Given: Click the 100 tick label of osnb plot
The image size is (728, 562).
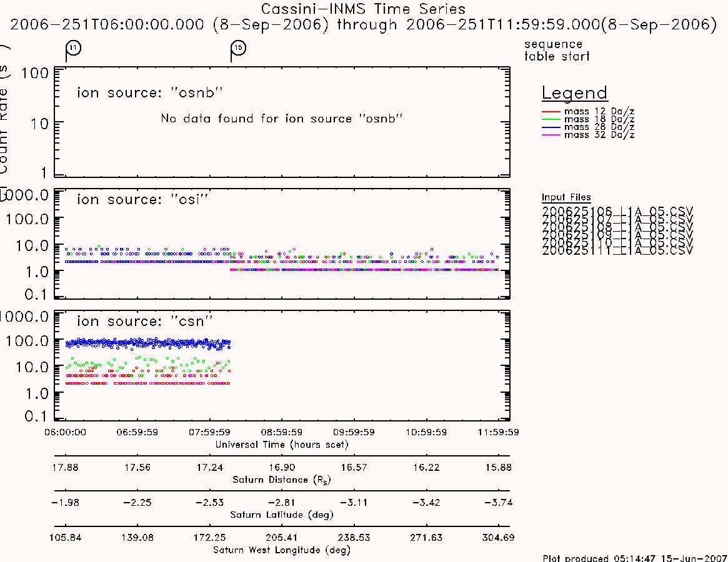Looking at the screenshot, I should [x=35, y=73].
